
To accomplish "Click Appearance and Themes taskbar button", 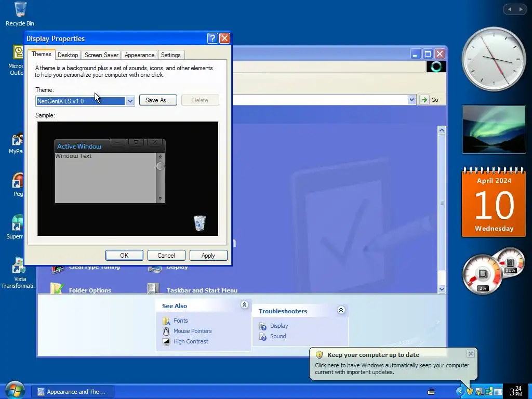I will [73, 392].
